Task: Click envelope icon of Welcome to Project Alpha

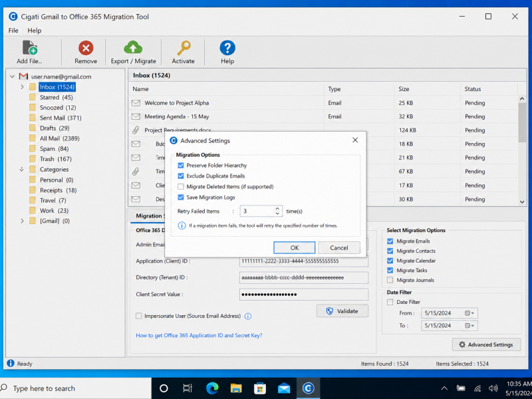Action: click(x=136, y=103)
